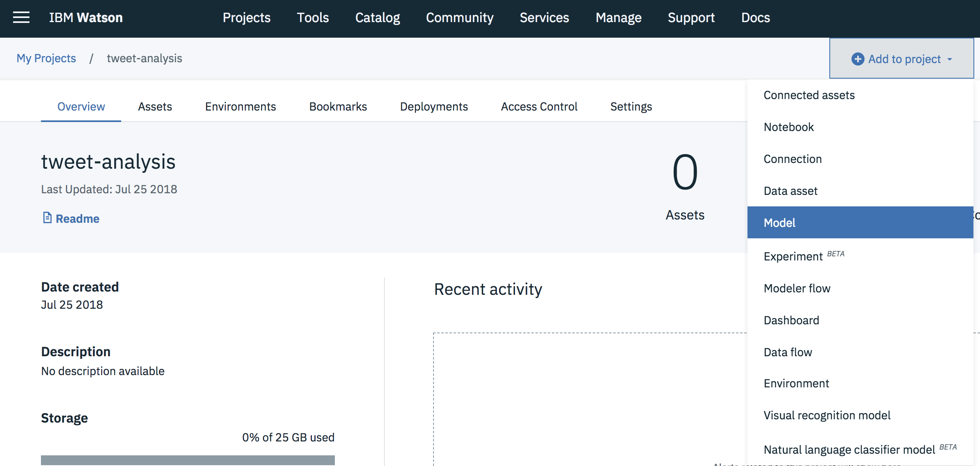
Task: Switch to the Bookmarks tab
Action: (x=338, y=106)
